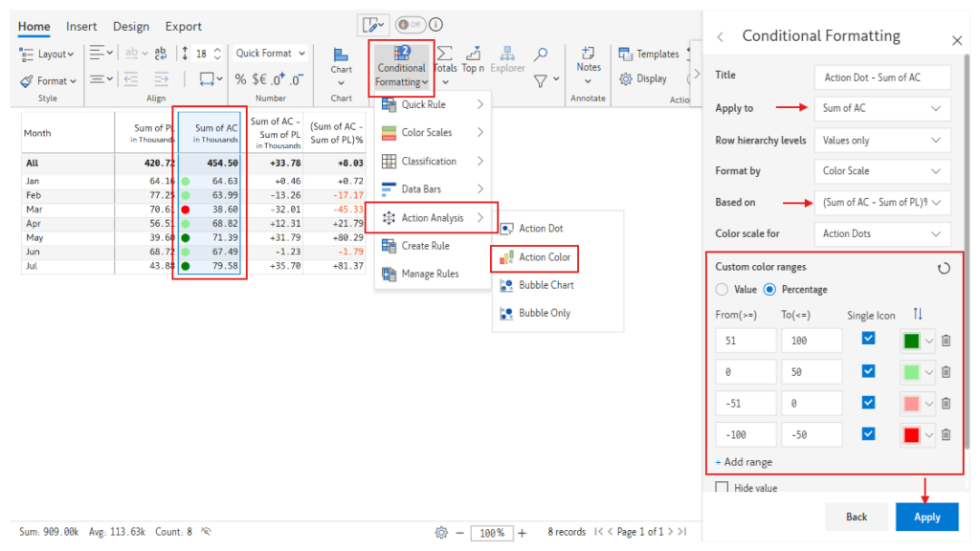Expand the Layout dropdown
This screenshot has width=980, height=551.
coord(48,55)
